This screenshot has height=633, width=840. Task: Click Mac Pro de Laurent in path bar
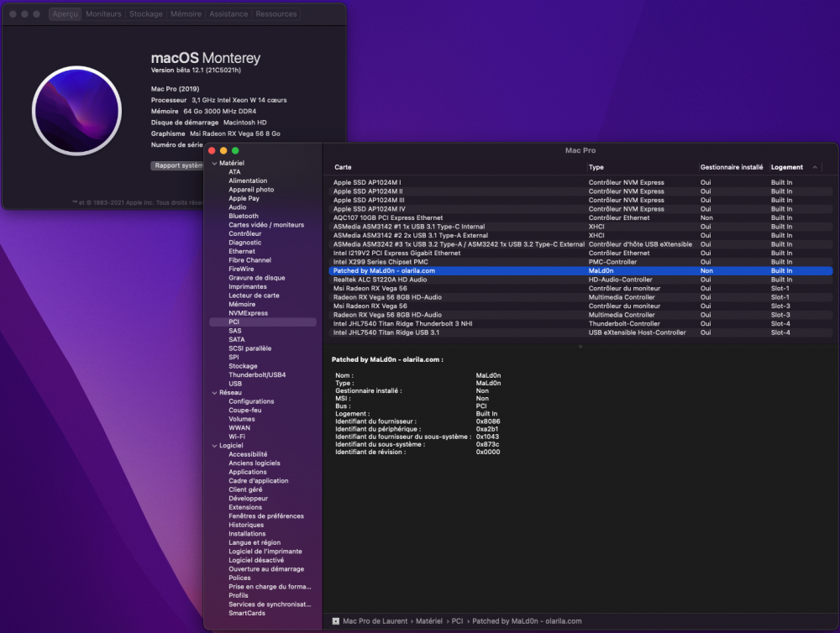pyautogui.click(x=375, y=621)
